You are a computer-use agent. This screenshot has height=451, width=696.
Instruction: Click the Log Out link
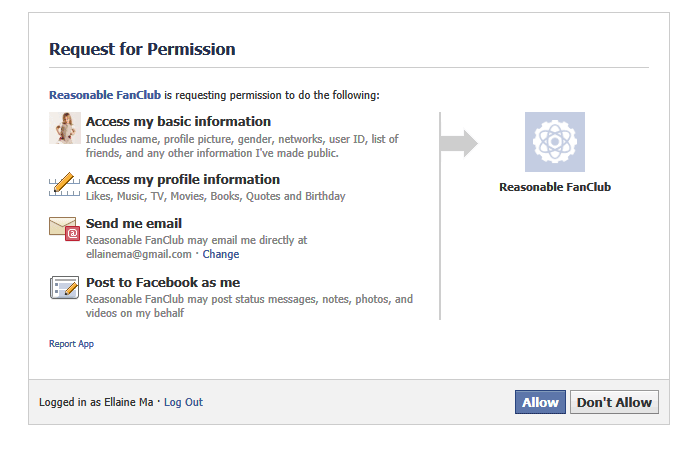[183, 402]
